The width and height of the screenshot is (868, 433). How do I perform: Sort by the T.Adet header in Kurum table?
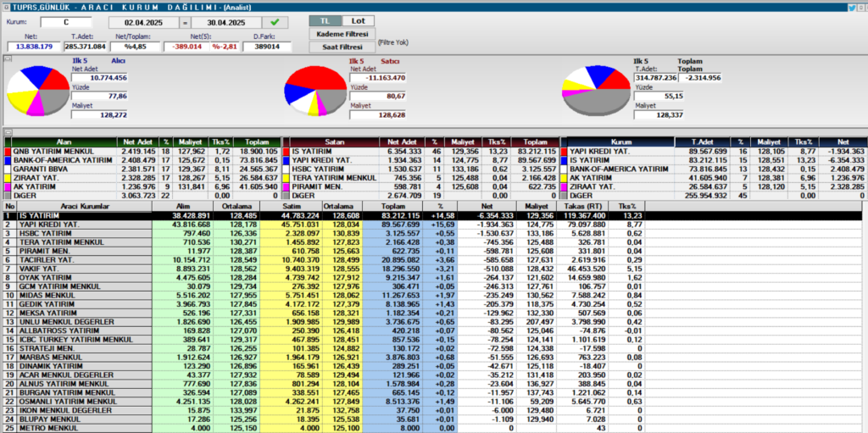click(703, 142)
